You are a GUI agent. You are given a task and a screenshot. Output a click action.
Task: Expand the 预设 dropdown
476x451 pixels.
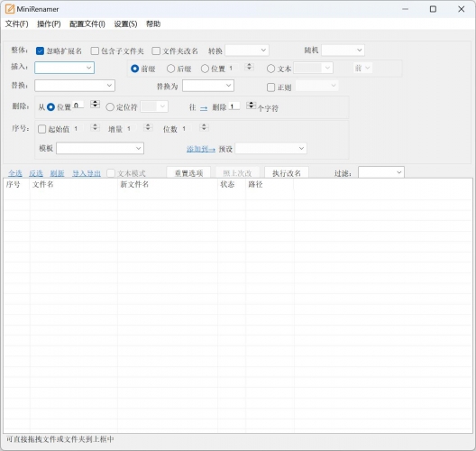tap(270, 148)
